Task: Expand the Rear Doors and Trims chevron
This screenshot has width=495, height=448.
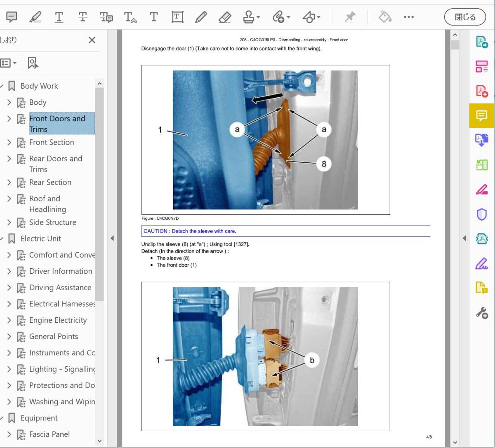Action: pyautogui.click(x=9, y=159)
